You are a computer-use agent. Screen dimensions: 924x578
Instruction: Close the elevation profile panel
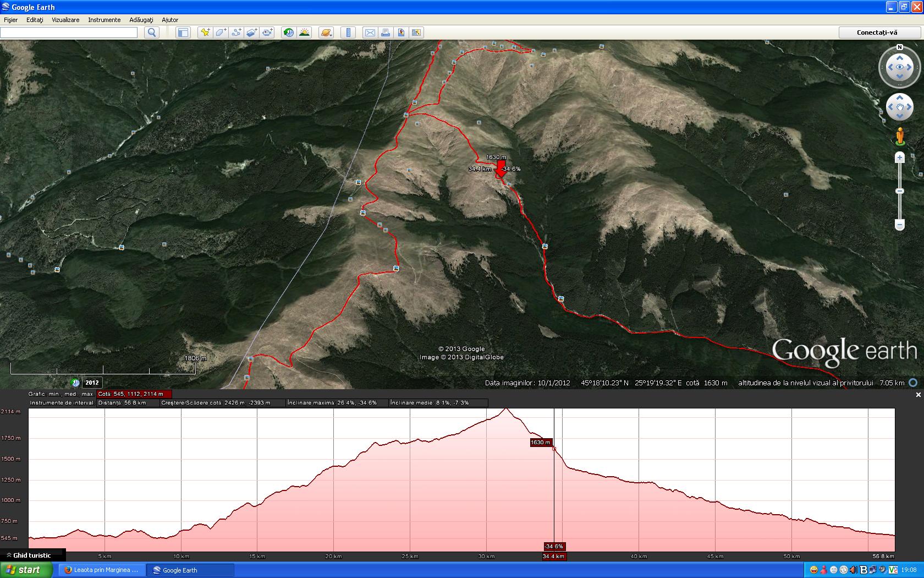(x=918, y=395)
